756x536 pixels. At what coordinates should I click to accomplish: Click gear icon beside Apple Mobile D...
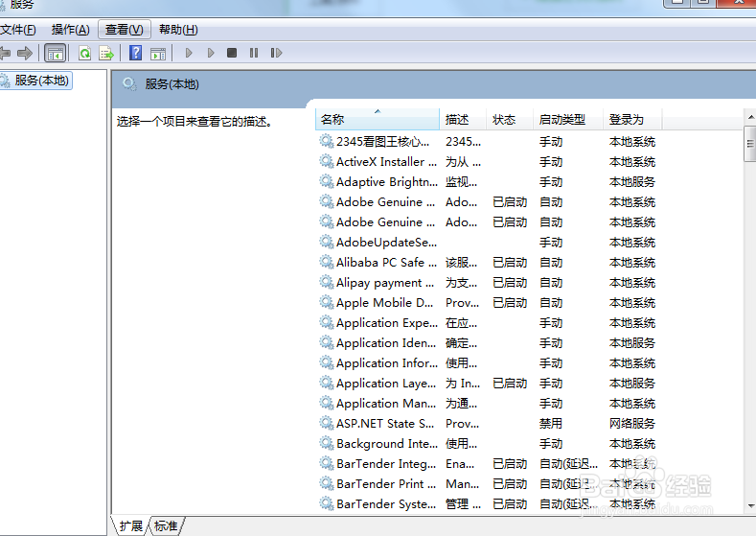[327, 302]
